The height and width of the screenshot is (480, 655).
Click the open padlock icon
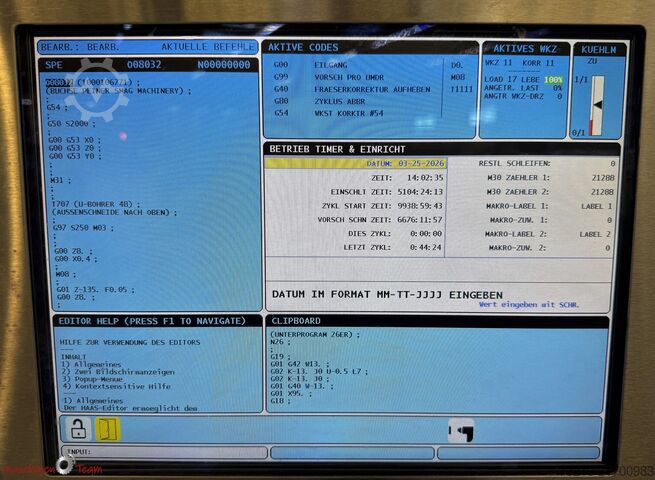(78, 429)
